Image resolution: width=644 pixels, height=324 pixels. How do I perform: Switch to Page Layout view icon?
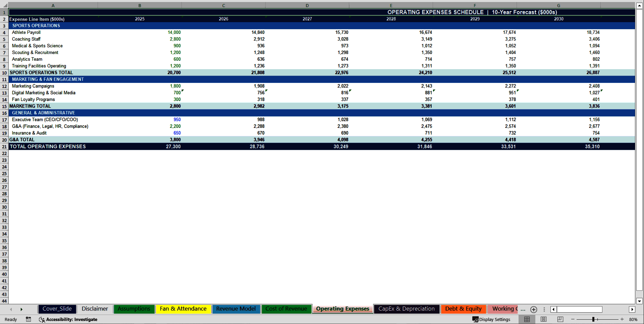(x=543, y=319)
